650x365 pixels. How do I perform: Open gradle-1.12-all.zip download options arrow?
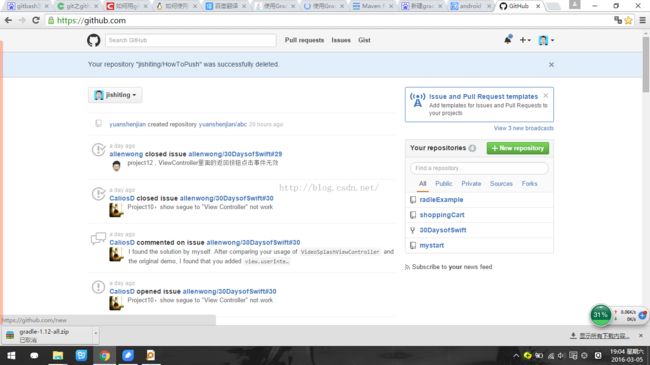coord(96,333)
